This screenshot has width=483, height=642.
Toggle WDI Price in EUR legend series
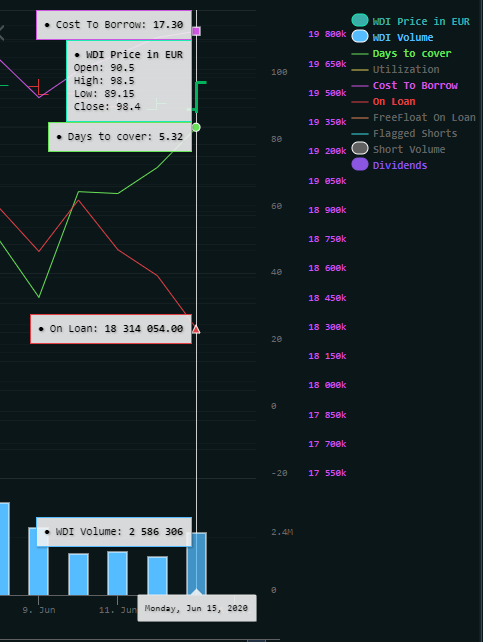(x=411, y=21)
